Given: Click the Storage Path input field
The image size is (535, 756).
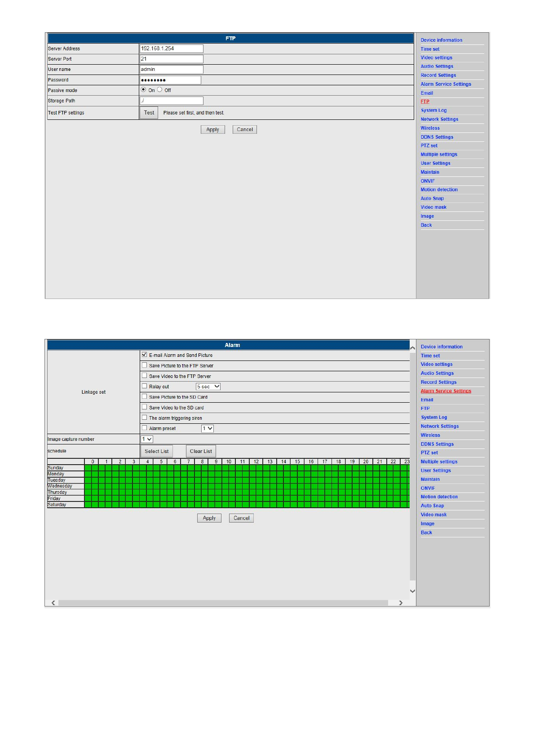Looking at the screenshot, I should 171,101.
